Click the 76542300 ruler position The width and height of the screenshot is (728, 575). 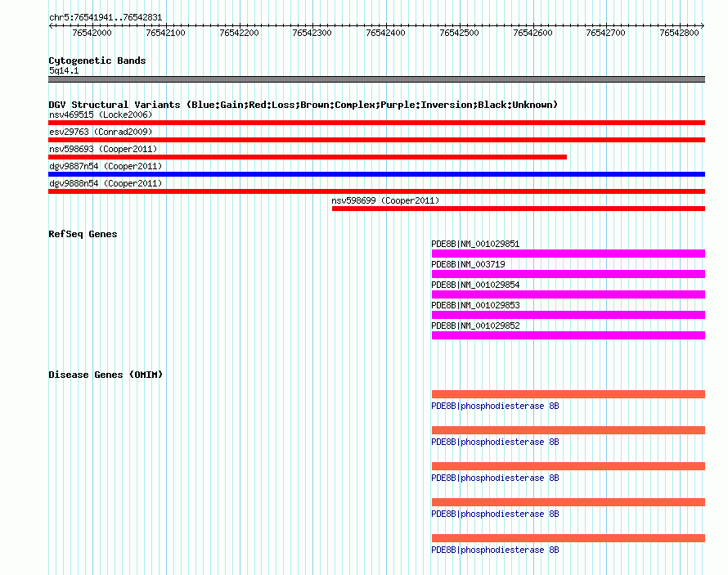312,33
